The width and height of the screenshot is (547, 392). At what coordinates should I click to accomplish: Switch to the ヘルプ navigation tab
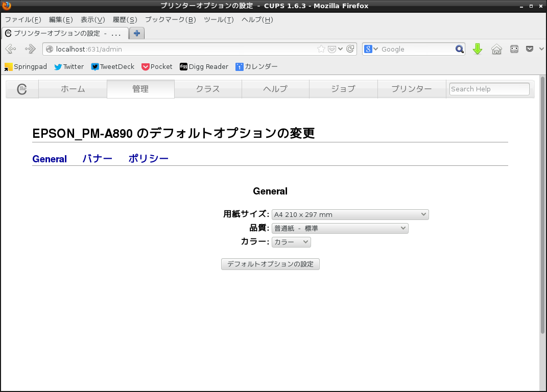click(x=275, y=89)
